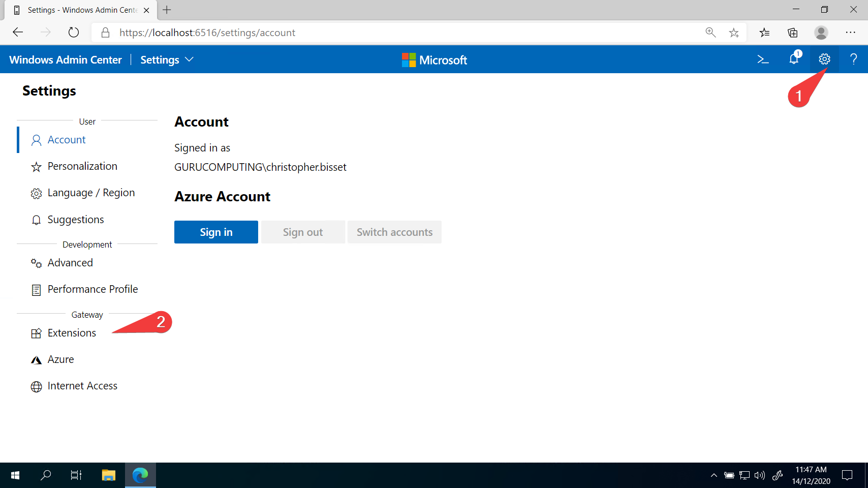Click the Sign out button

click(303, 232)
